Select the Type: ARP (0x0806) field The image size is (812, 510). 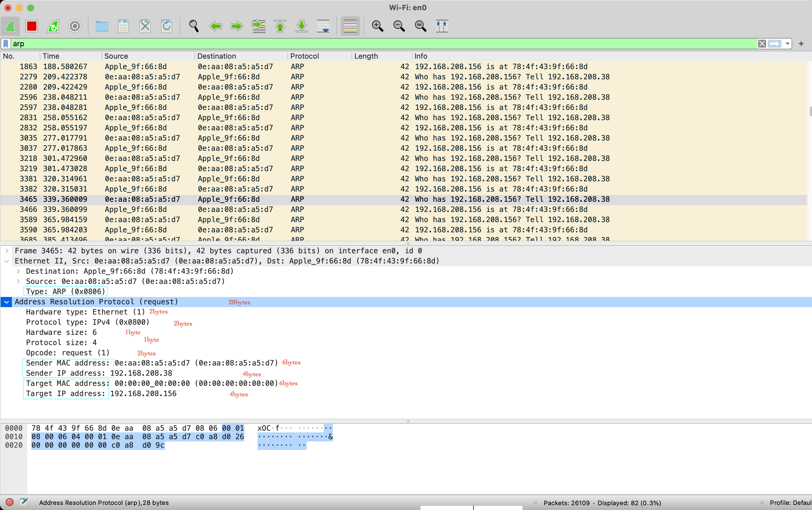point(66,292)
